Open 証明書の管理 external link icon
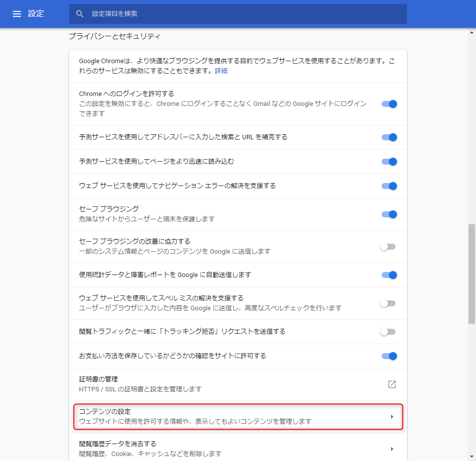This screenshot has width=476, height=461. coord(392,384)
